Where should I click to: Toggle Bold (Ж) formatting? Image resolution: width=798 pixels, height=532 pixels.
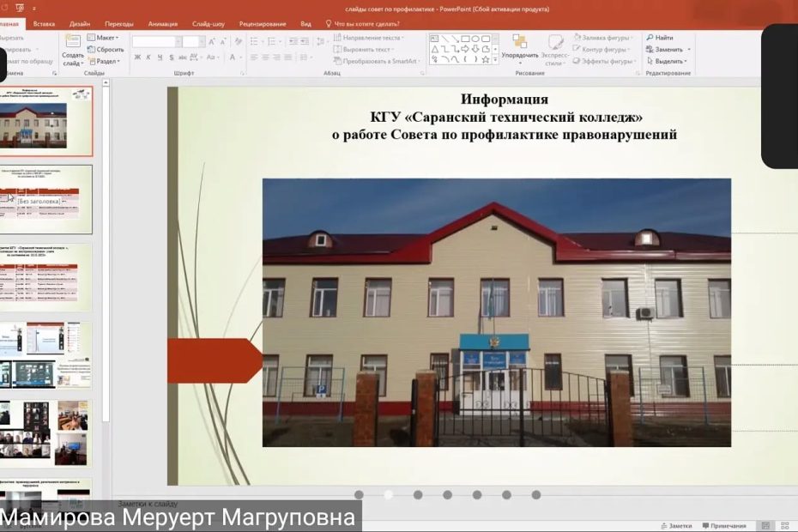(x=137, y=57)
